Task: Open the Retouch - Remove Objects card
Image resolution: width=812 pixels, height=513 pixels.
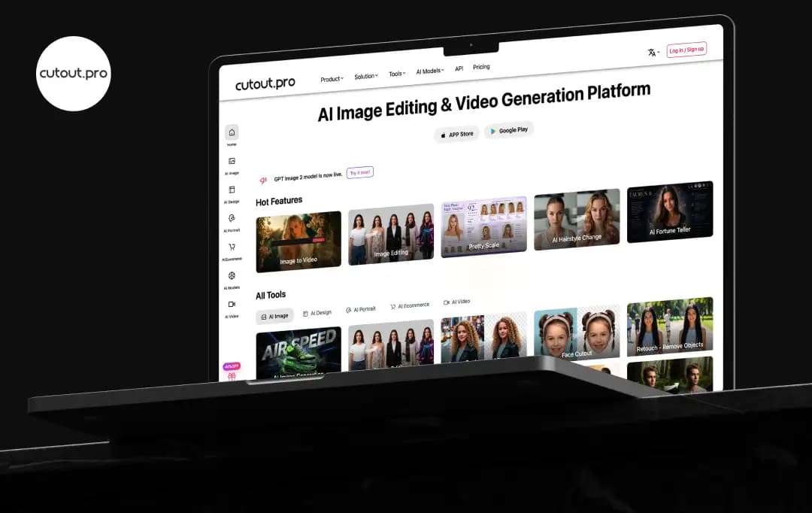Action: (x=670, y=326)
